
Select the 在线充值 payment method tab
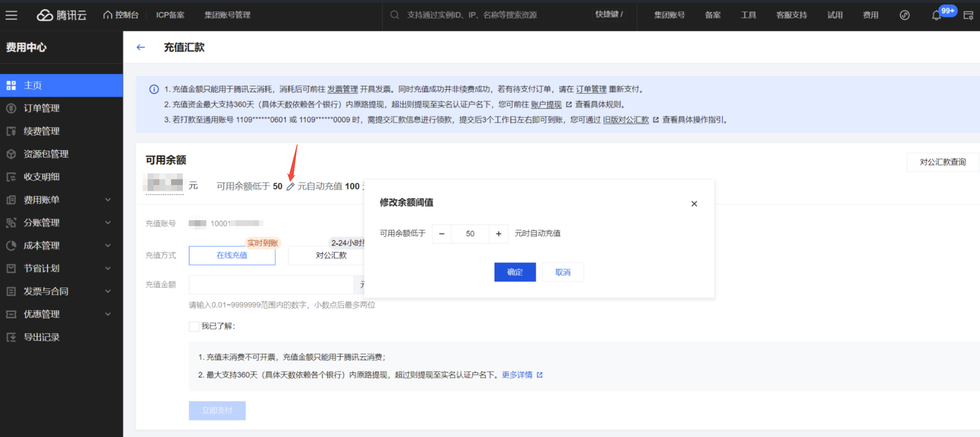232,255
